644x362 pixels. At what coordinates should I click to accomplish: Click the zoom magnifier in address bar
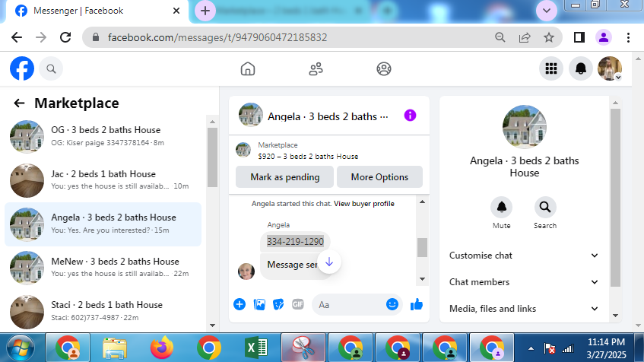pos(500,37)
